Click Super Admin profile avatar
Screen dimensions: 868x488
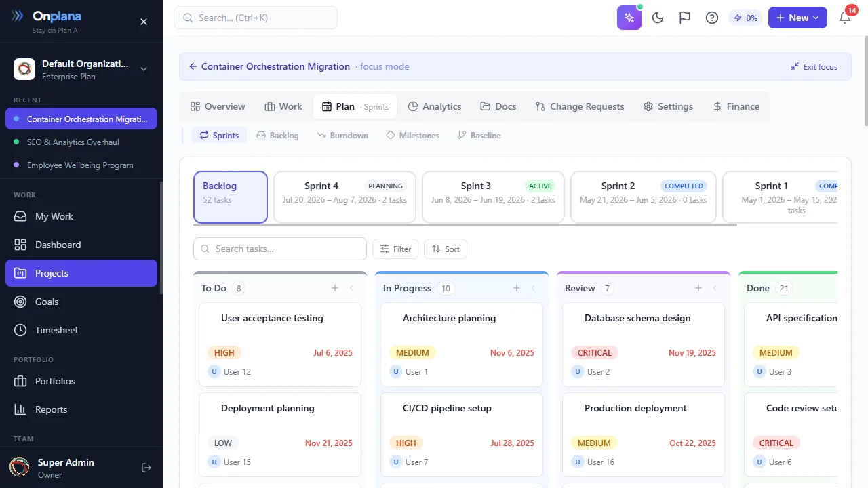point(19,467)
